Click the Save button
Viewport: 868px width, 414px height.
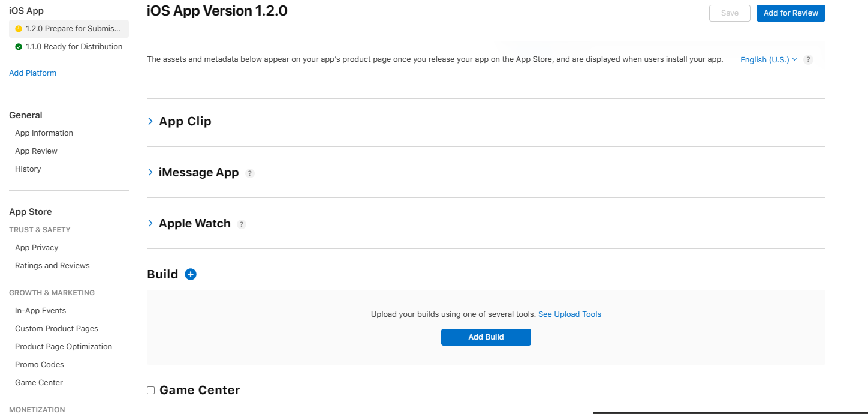click(x=730, y=13)
